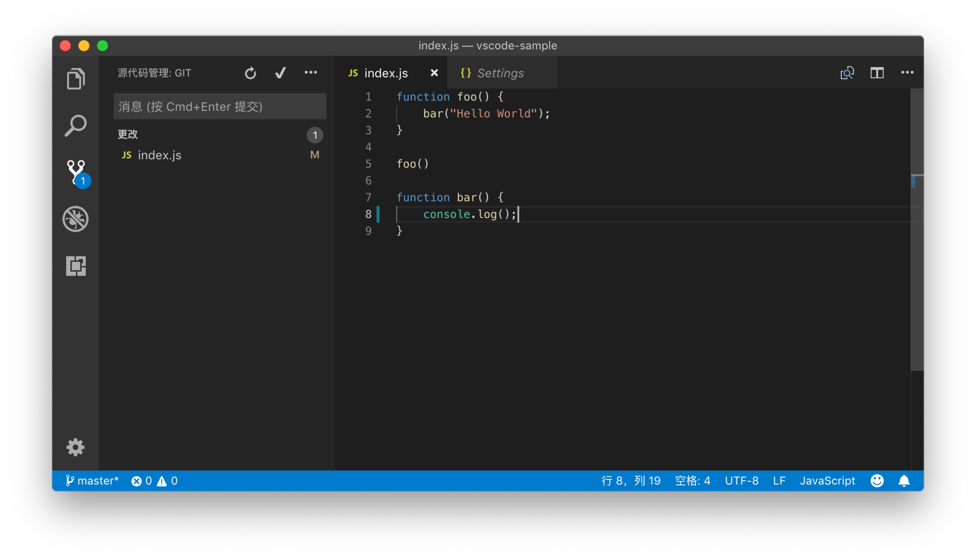This screenshot has height=560, width=976.
Task: Open the Search view icon
Action: tap(76, 126)
